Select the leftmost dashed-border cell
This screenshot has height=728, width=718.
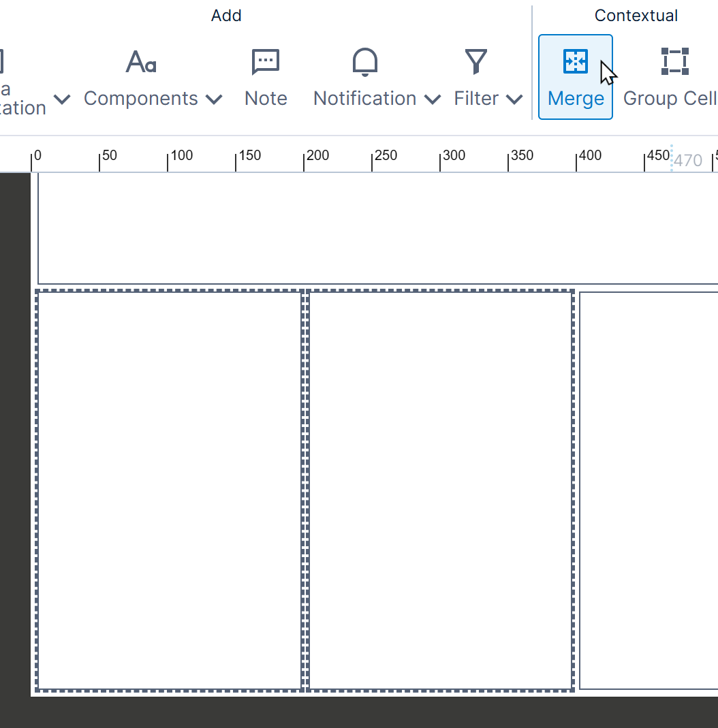[x=169, y=490]
